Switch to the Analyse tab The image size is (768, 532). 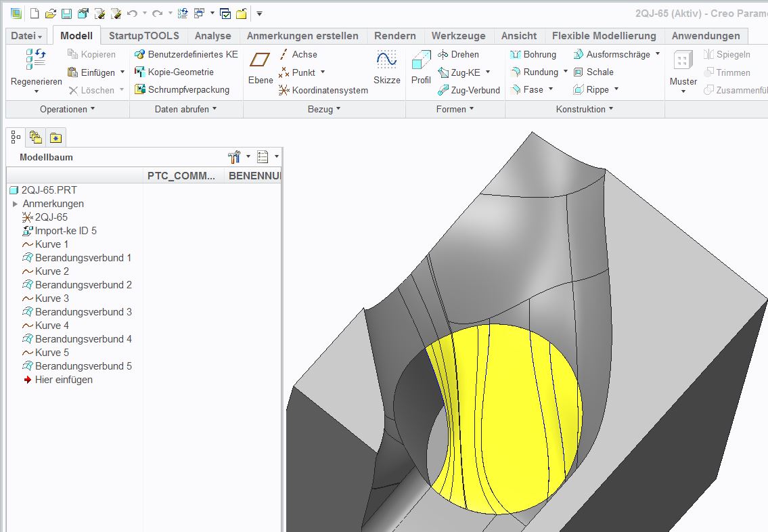[x=212, y=36]
